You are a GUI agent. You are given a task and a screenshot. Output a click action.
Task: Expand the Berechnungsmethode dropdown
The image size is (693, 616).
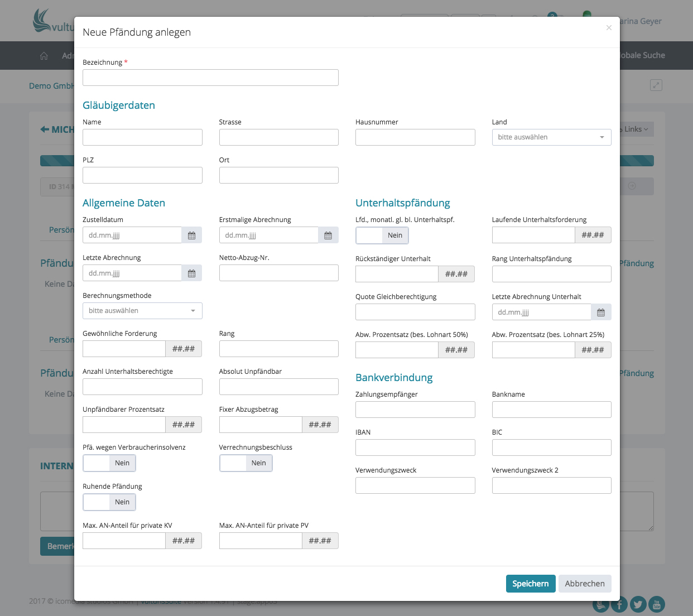[142, 311]
